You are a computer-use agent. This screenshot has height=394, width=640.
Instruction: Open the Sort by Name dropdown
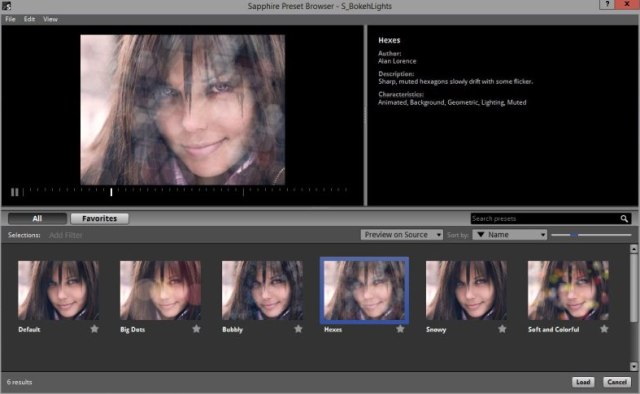point(510,235)
